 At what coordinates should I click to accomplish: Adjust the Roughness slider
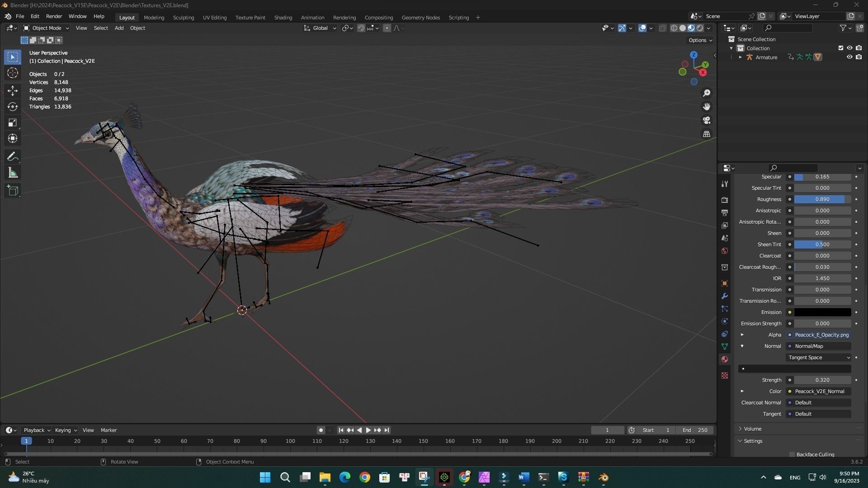822,199
